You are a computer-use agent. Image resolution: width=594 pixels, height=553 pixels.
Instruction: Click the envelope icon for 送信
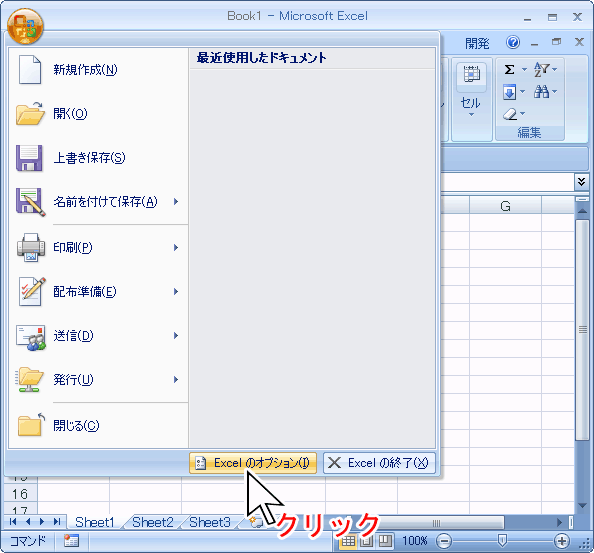pyautogui.click(x=31, y=337)
